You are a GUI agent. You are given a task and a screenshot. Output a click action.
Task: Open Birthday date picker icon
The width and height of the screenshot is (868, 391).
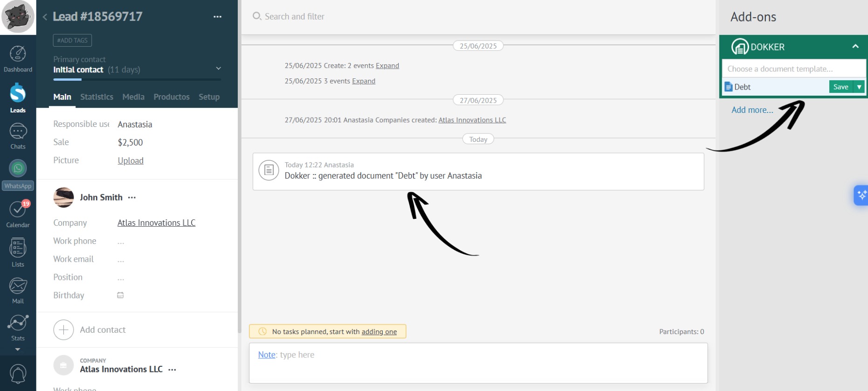[x=120, y=295]
